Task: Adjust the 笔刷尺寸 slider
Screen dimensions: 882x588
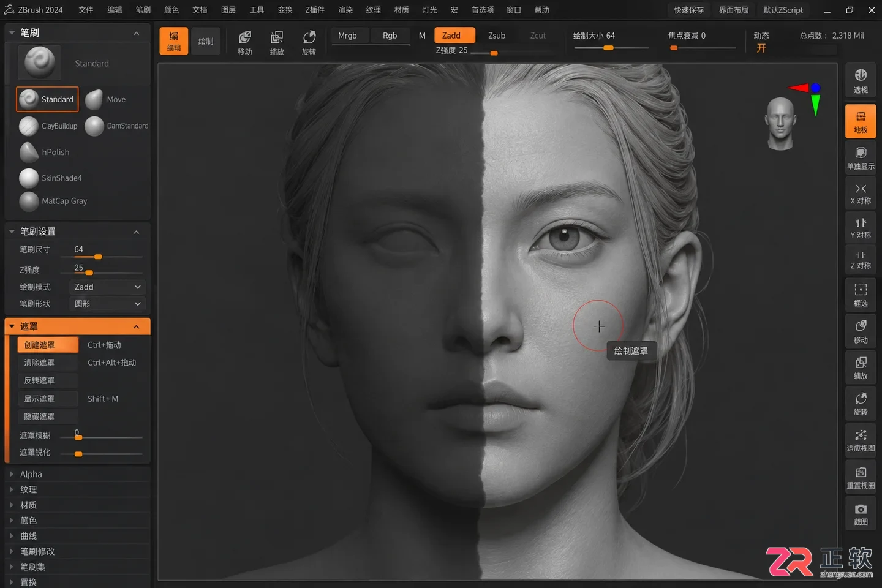Action: pyautogui.click(x=101, y=257)
